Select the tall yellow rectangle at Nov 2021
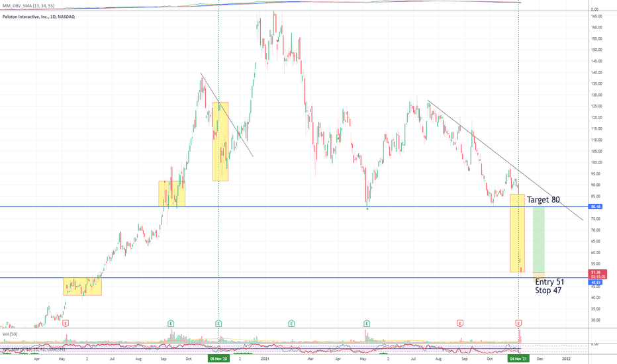Image resolution: width=617 pixels, height=364 pixels. pos(517,233)
